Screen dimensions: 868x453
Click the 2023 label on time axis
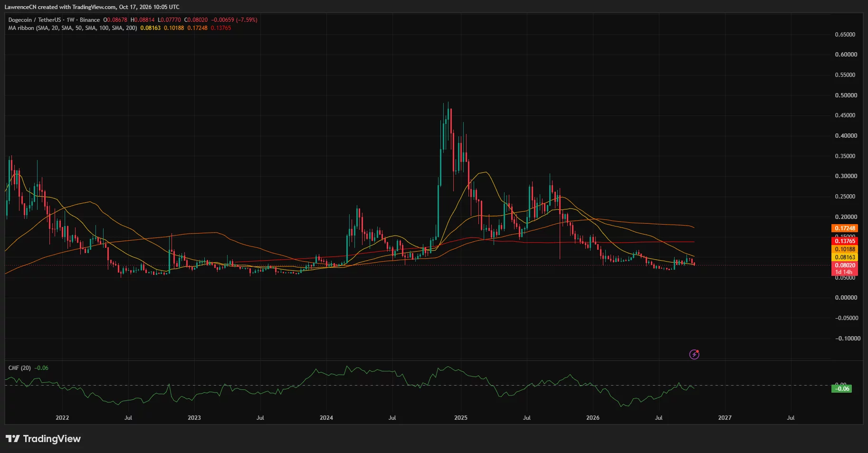[194, 418]
